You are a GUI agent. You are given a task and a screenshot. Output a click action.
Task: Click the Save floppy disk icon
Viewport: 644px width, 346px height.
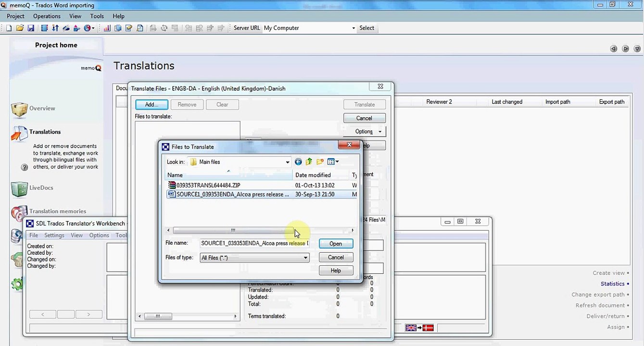(30, 28)
